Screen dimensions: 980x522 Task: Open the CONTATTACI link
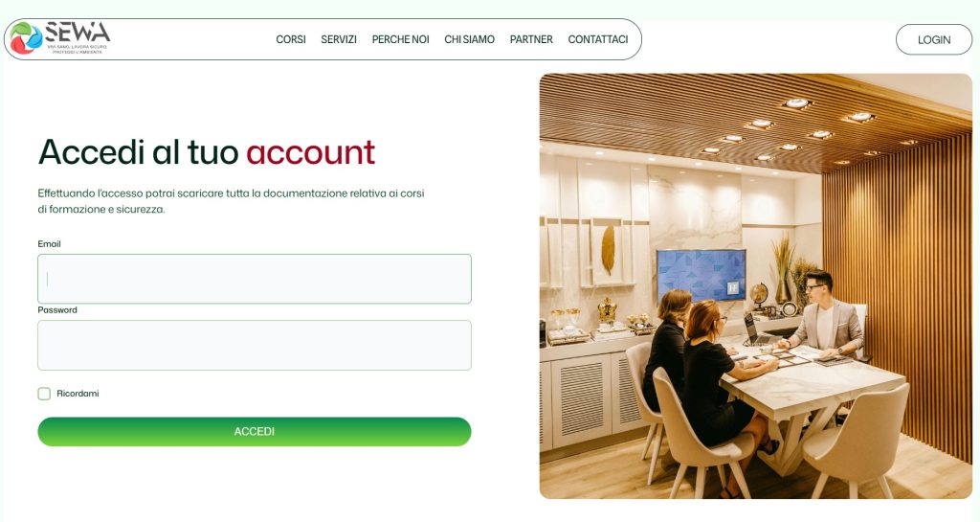click(x=598, y=39)
